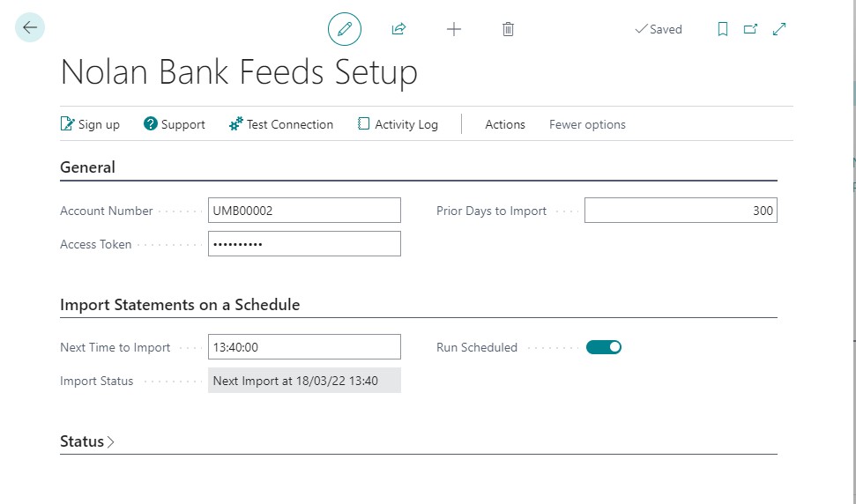The height and width of the screenshot is (504, 856).
Task: Click Fewer options in action bar
Action: click(x=587, y=124)
